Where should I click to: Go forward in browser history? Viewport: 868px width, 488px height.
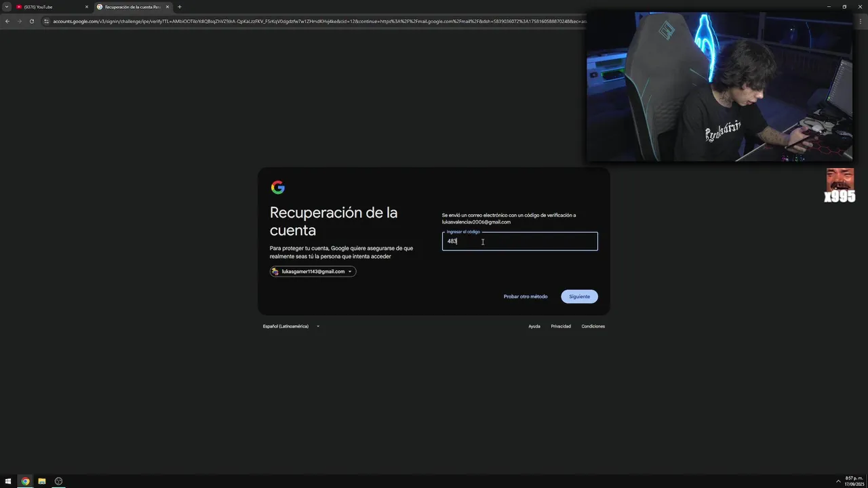point(20,21)
